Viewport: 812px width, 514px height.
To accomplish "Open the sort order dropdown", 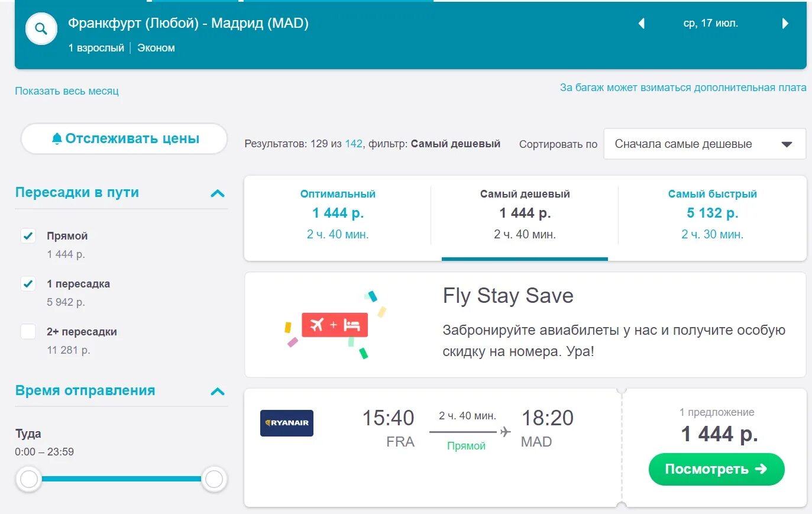I will [x=704, y=144].
